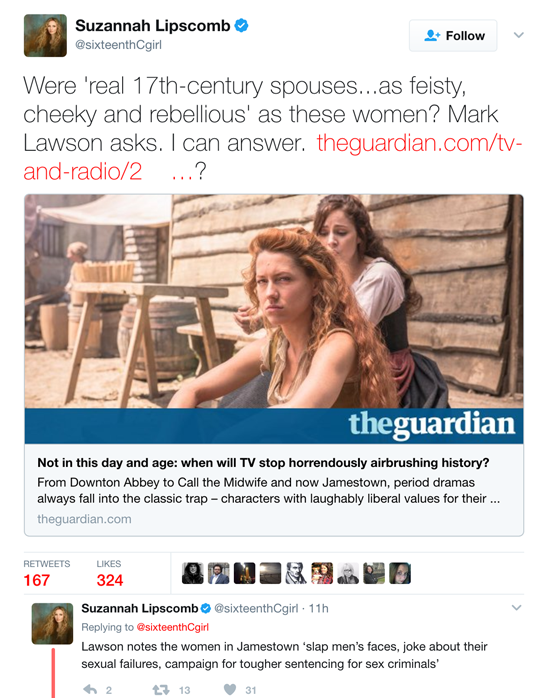
Task: Open the reply tweet's profile avatar
Action: point(52,623)
